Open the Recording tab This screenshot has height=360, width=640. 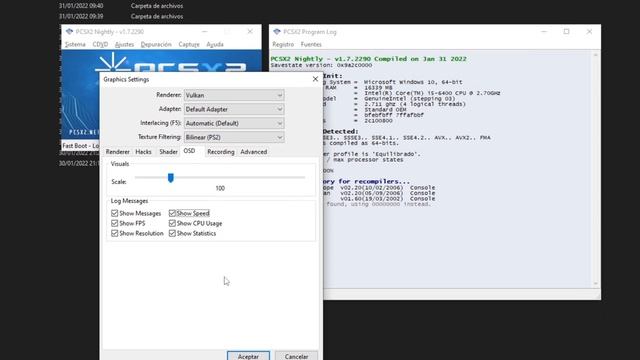[x=221, y=152]
